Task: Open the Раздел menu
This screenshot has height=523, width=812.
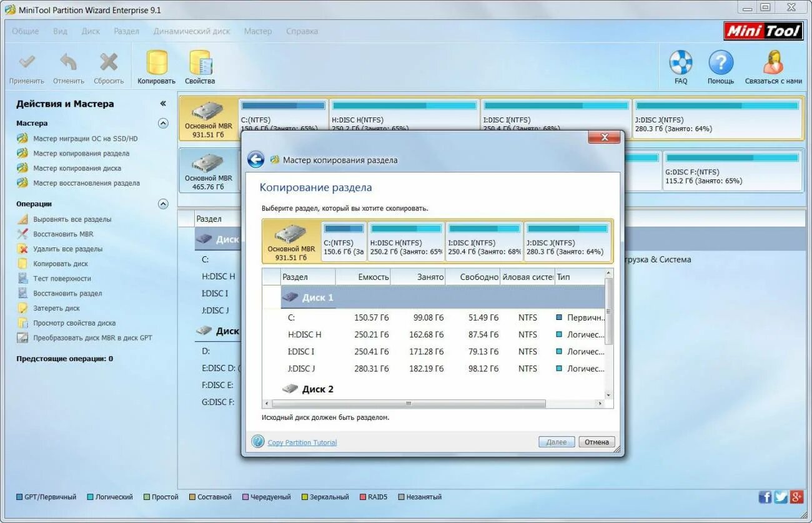Action: [x=126, y=31]
